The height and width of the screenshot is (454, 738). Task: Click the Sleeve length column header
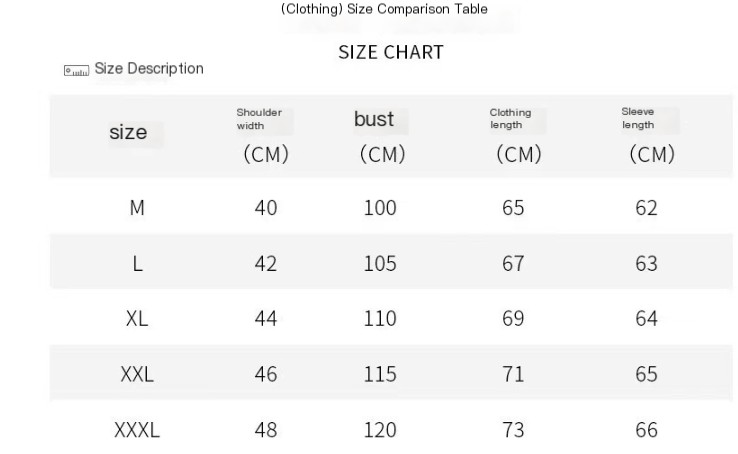pyautogui.click(x=638, y=118)
